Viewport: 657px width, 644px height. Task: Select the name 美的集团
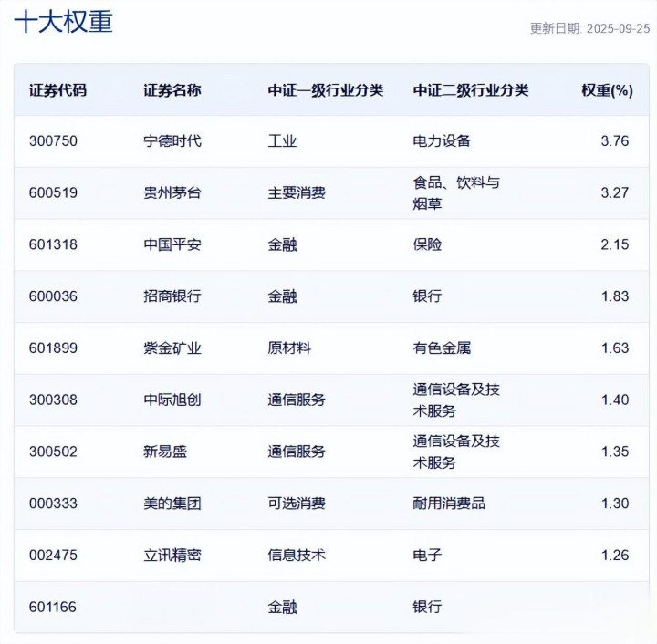(x=172, y=504)
